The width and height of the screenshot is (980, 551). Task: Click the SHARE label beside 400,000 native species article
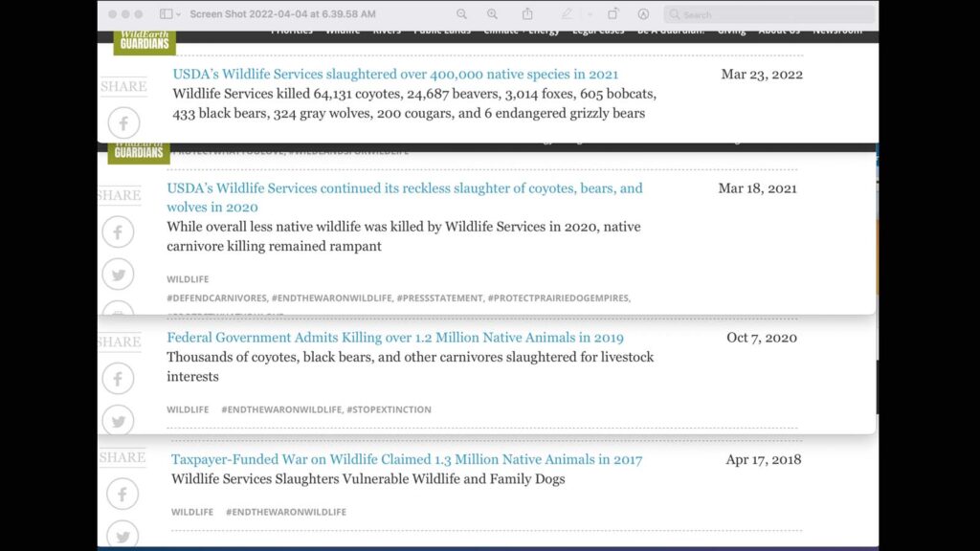[x=123, y=87]
